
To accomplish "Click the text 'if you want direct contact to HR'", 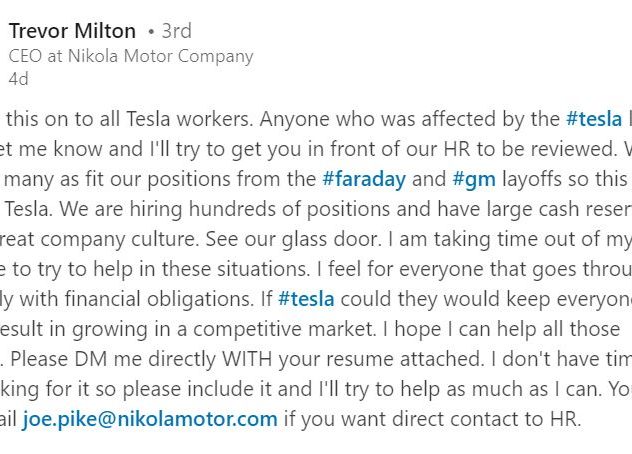I will 431,419.
